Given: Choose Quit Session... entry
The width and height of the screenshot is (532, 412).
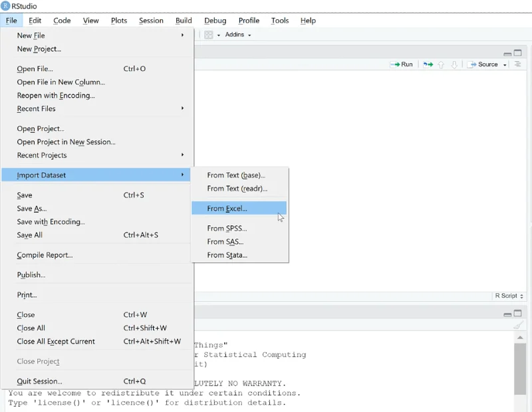Looking at the screenshot, I should (96, 381).
